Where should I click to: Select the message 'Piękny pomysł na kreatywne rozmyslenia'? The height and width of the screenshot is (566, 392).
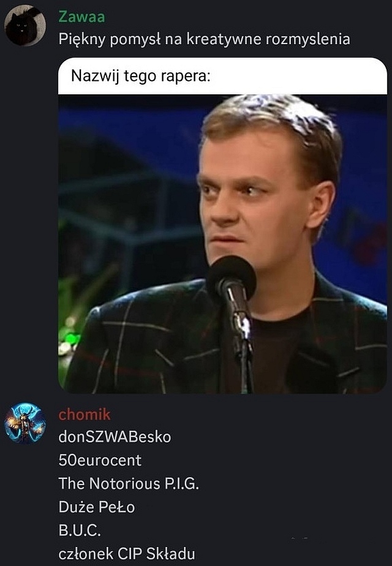(205, 39)
